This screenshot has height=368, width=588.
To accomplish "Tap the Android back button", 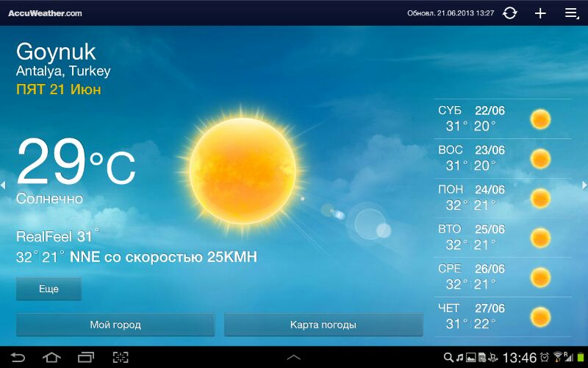I will (17, 358).
